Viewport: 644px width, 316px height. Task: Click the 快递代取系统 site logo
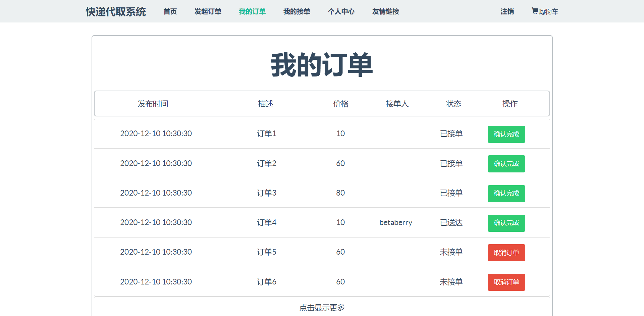116,11
